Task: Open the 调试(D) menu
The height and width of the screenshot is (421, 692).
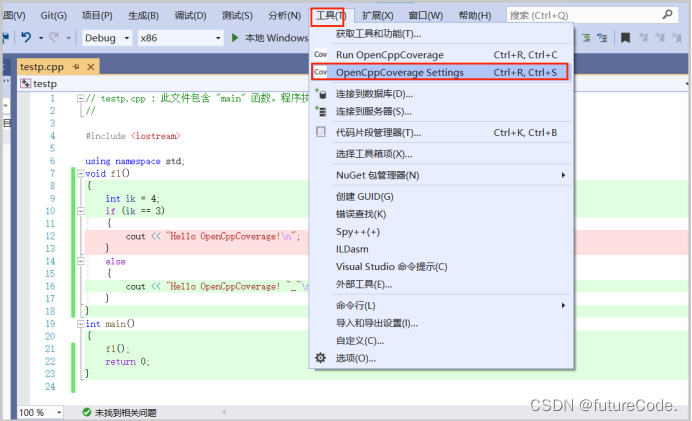Action: click(190, 16)
